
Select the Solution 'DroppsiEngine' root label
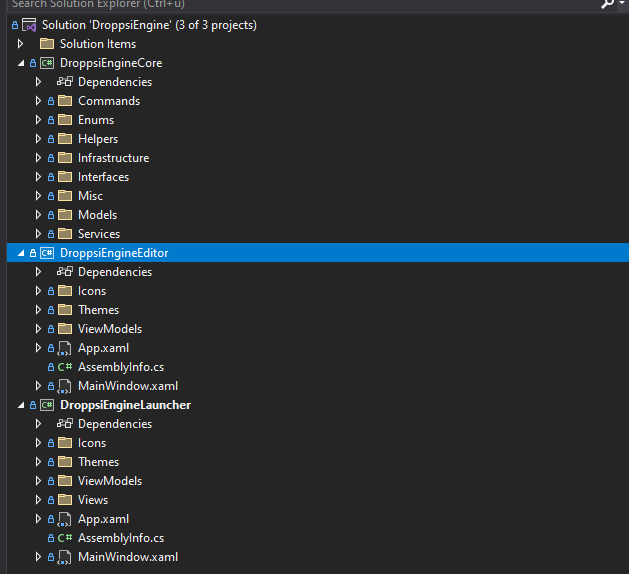(x=149, y=25)
